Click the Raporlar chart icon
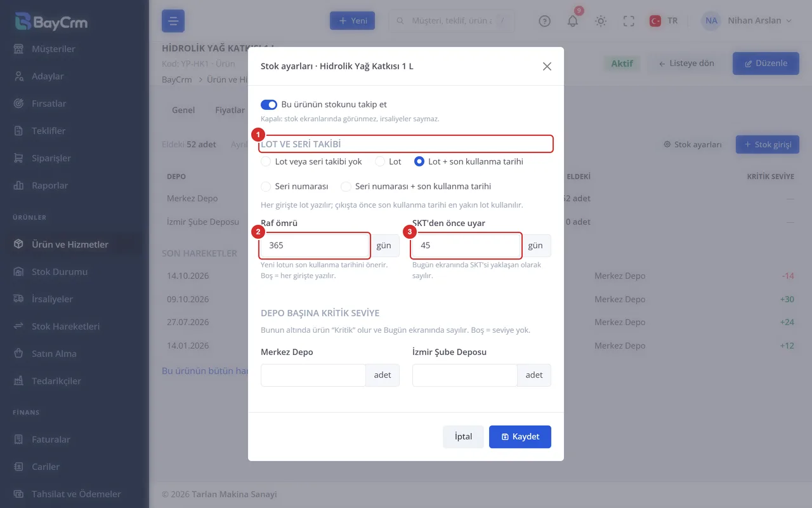 19,185
